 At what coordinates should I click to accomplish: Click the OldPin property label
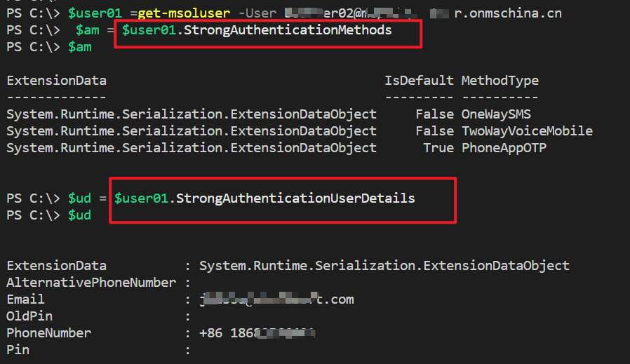click(29, 316)
